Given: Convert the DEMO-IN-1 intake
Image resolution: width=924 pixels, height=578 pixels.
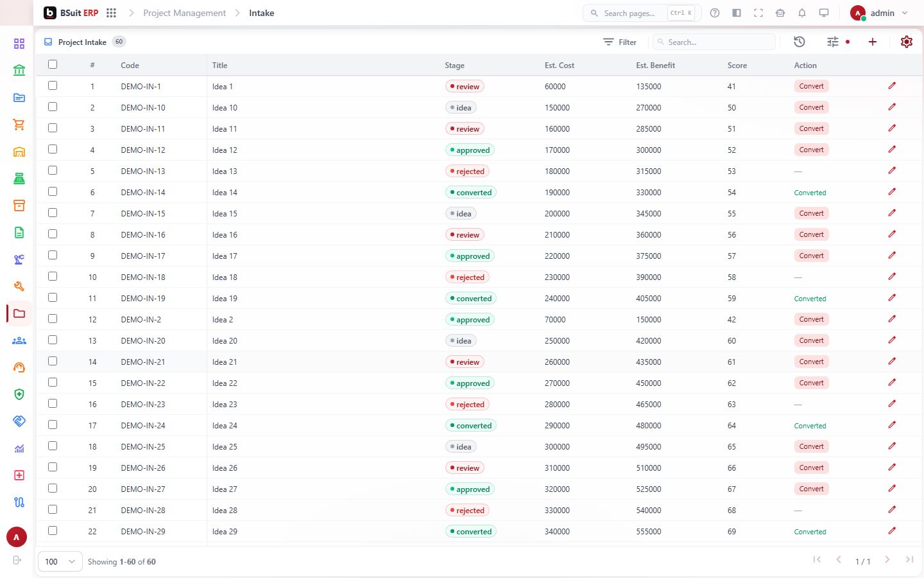Looking at the screenshot, I should (812, 86).
